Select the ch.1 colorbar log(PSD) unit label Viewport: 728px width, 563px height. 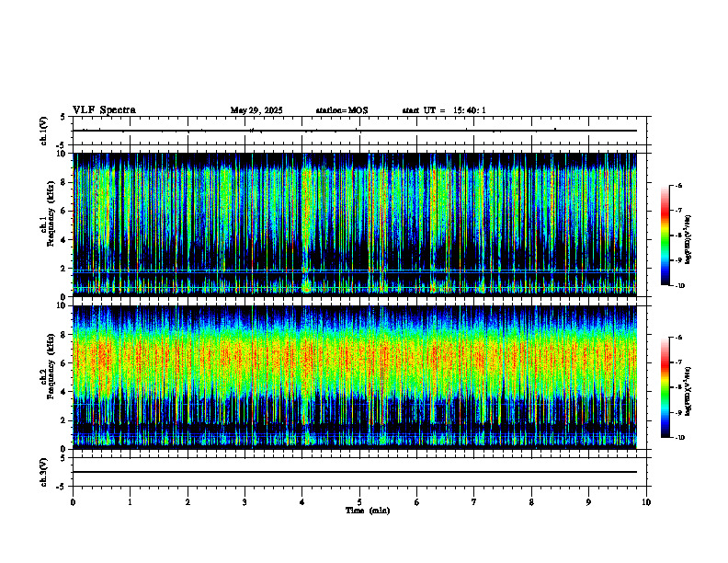[x=688, y=240]
